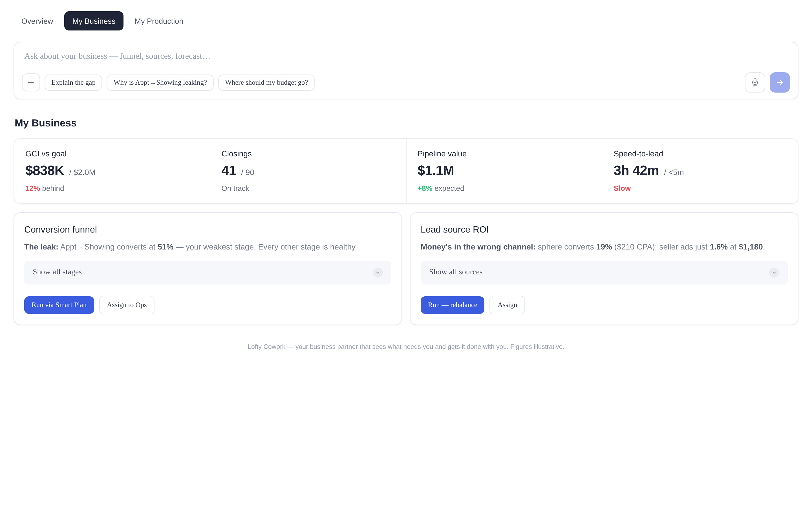Click the Assign button in Lead source ROI
Viewport: 812px width, 508px height.
[x=507, y=305]
